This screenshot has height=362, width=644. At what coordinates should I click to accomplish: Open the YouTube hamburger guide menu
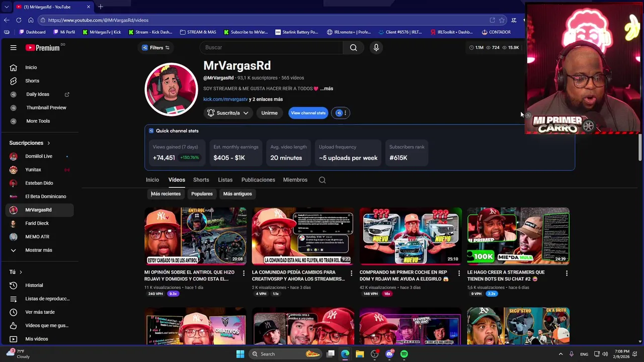click(x=14, y=48)
